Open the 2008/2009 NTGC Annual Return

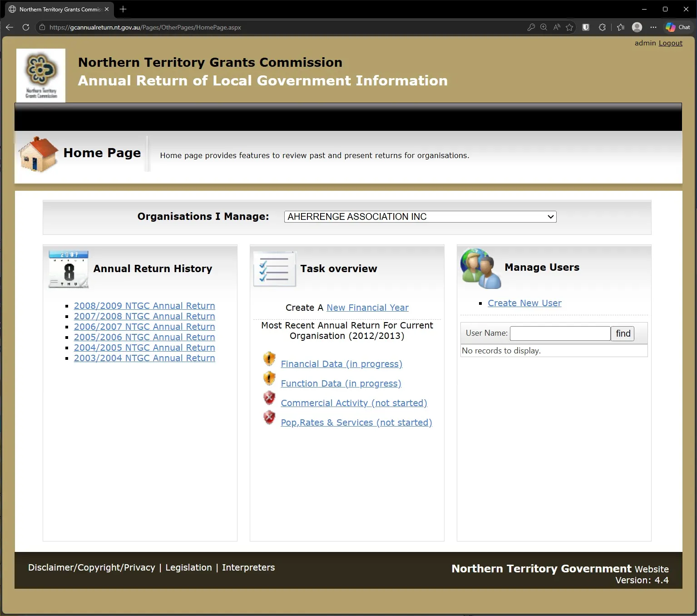point(144,306)
